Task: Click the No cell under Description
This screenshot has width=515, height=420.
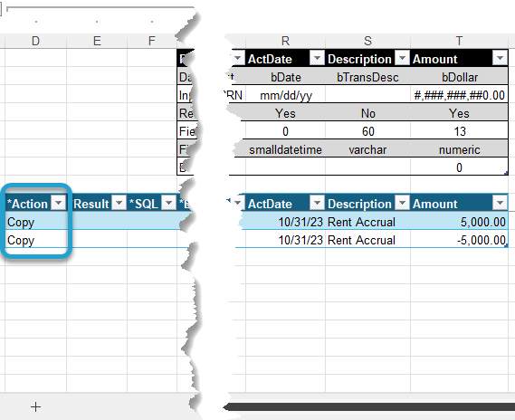Action: tap(367, 113)
